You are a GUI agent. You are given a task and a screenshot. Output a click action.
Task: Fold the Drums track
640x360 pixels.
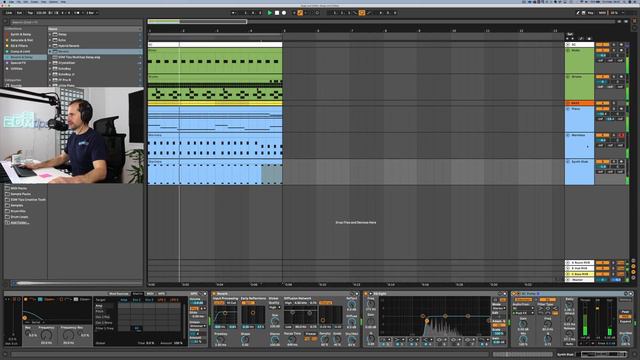[568, 77]
